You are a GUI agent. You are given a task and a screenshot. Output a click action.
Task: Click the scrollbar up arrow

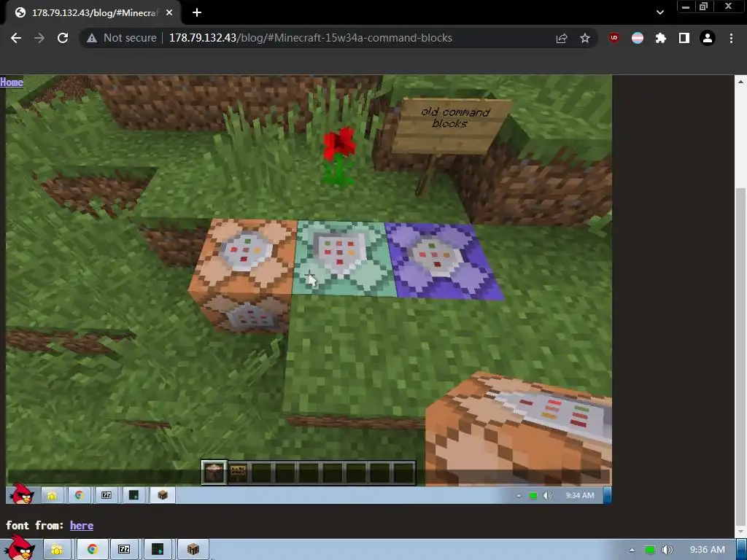pyautogui.click(x=740, y=82)
